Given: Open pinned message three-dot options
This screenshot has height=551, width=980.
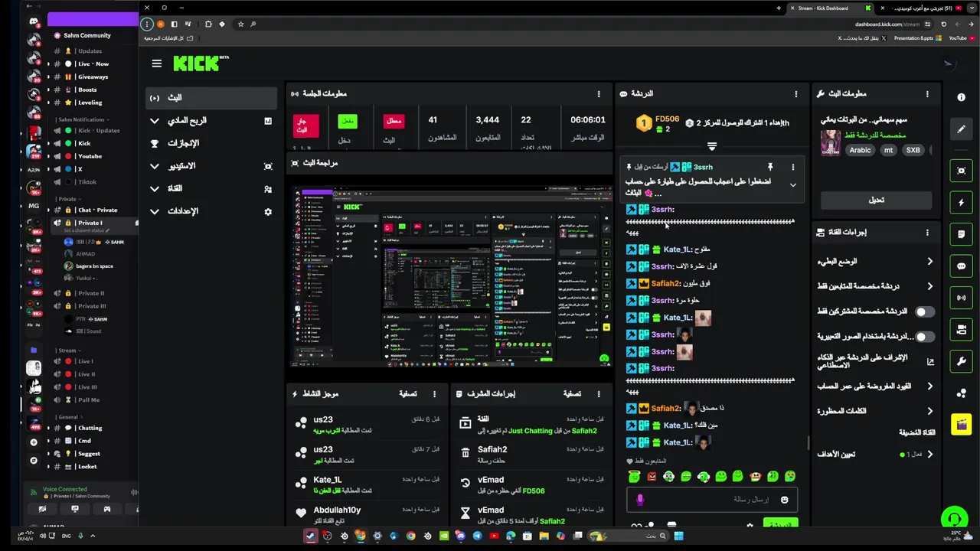Looking at the screenshot, I should click(793, 167).
